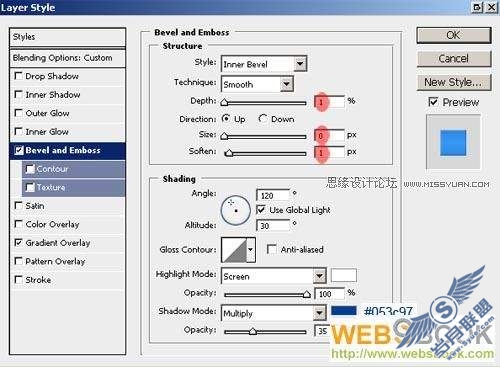
Task: Expand the Gloss Contour dropdown arrow
Action: pyautogui.click(x=251, y=250)
